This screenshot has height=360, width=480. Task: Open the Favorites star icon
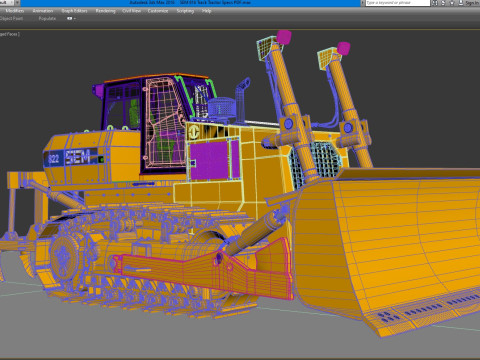click(452, 3)
